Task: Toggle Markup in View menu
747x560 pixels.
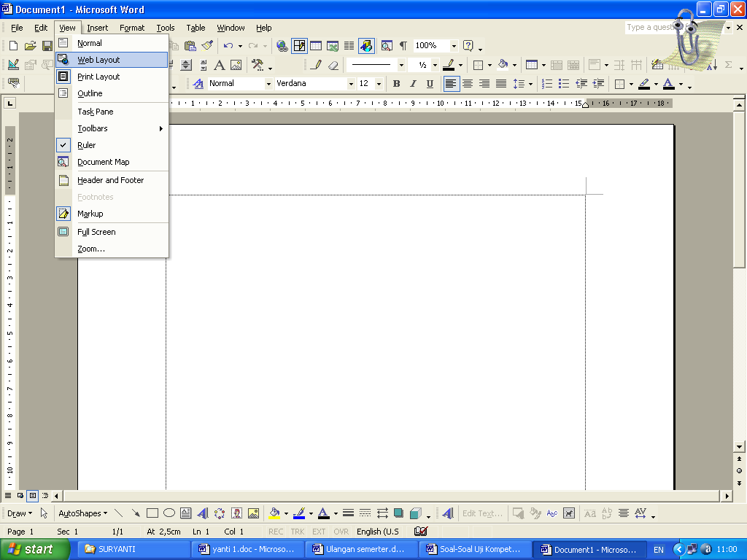Action: (112, 214)
